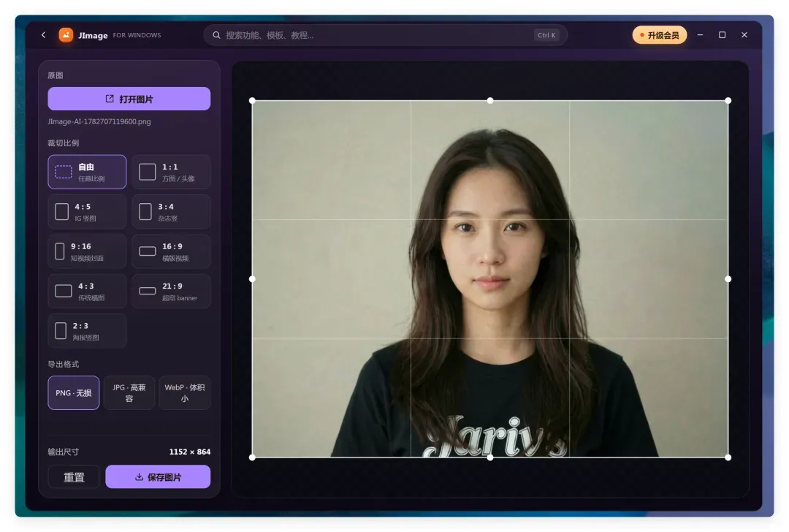Click the JImage orange app logo
The height and width of the screenshot is (532, 789).
click(66, 35)
